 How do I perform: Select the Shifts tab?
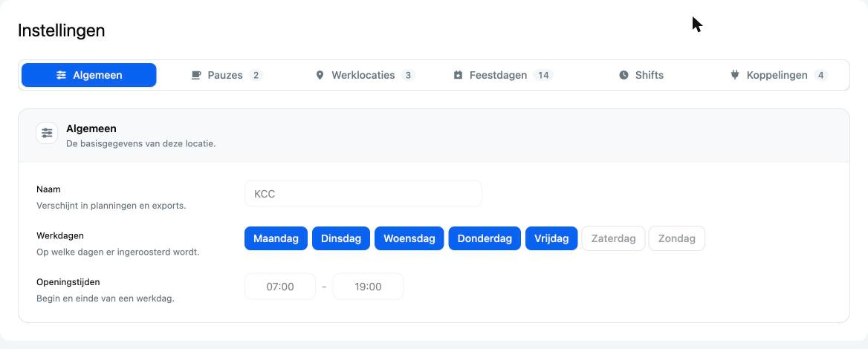[641, 75]
